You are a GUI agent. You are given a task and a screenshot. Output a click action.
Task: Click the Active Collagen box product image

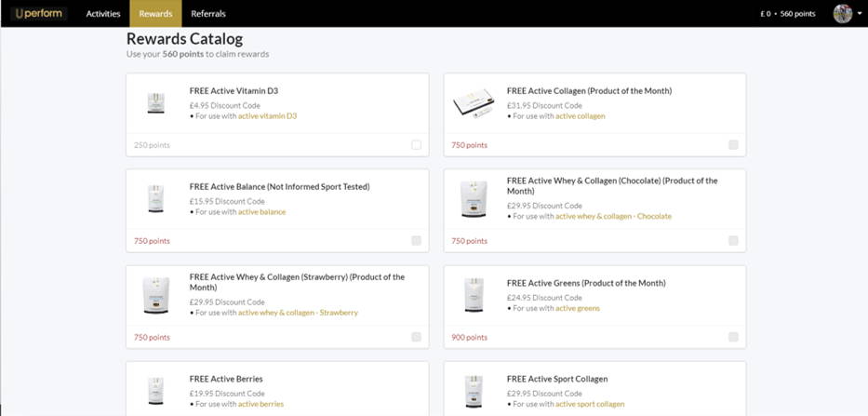[474, 102]
